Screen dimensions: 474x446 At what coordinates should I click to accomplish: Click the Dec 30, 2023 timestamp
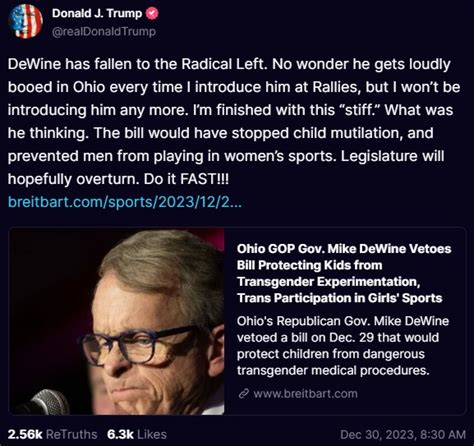(x=403, y=434)
